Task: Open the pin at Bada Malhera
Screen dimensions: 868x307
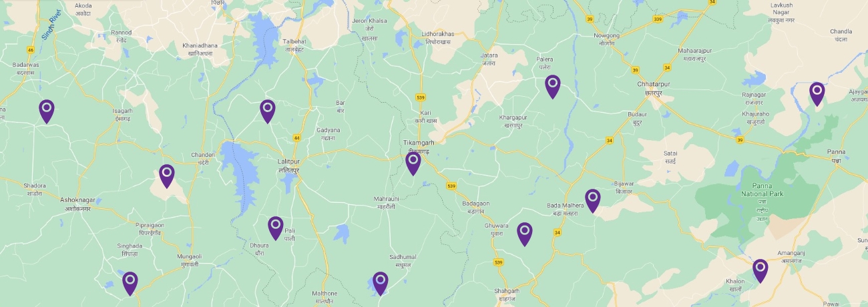Action: 593,201
